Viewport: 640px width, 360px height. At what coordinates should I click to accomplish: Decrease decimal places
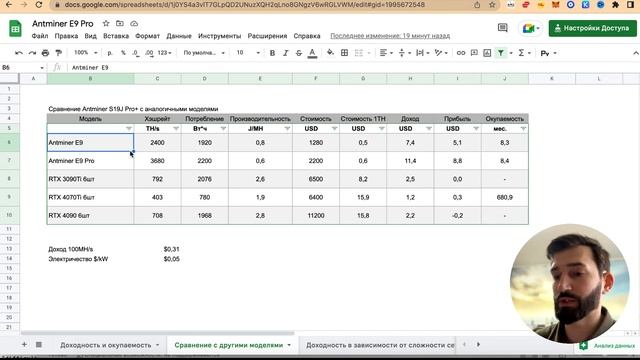click(136, 53)
